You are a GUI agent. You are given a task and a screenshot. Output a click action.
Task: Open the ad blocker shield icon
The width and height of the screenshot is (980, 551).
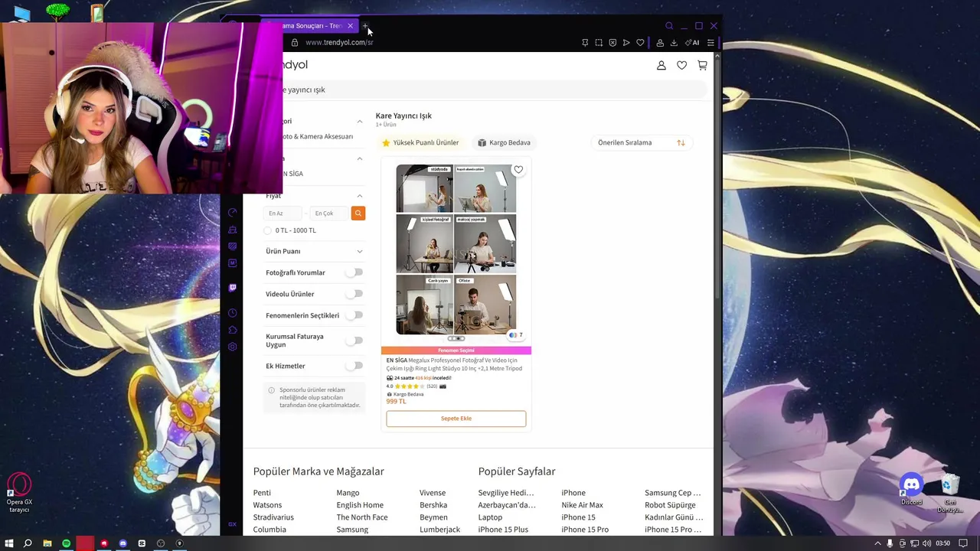click(612, 43)
